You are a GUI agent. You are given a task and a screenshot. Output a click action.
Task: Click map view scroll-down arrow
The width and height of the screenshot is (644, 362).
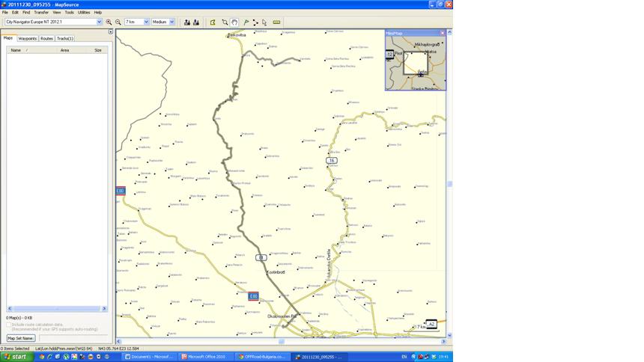(x=450, y=335)
